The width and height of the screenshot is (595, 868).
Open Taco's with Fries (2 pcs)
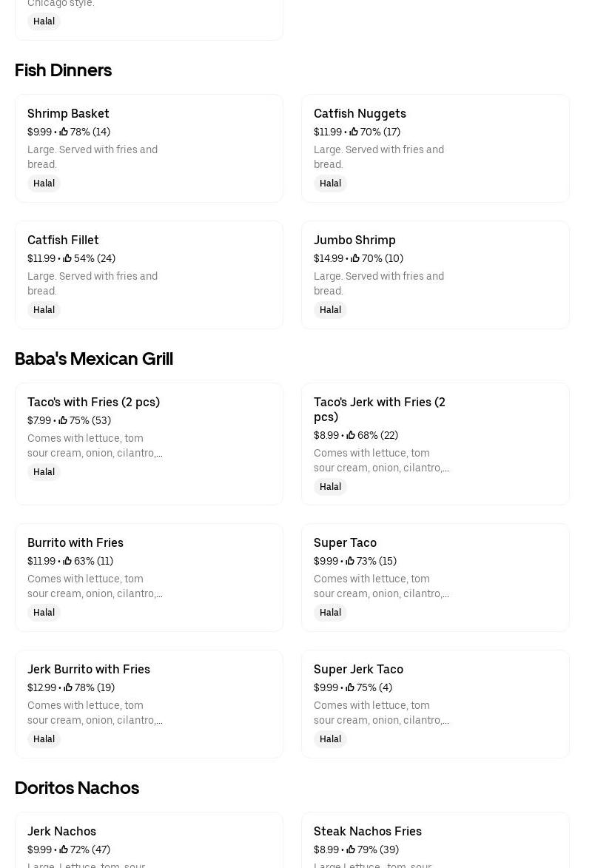(93, 402)
